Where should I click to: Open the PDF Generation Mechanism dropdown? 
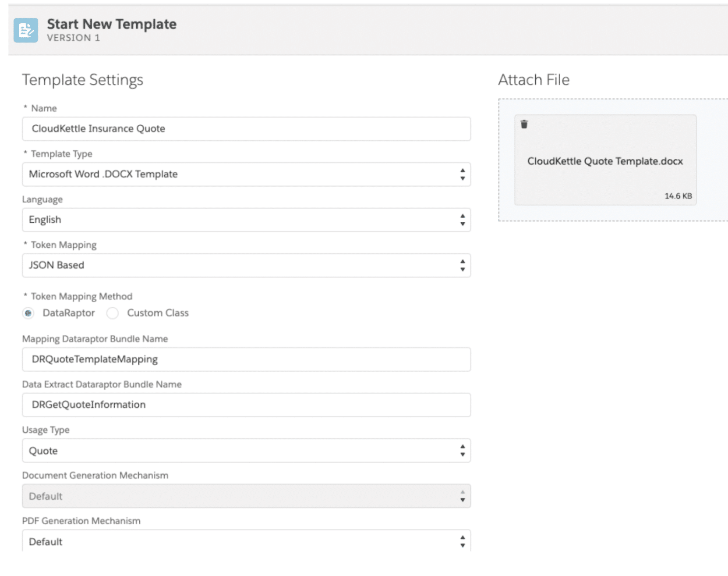click(x=247, y=541)
